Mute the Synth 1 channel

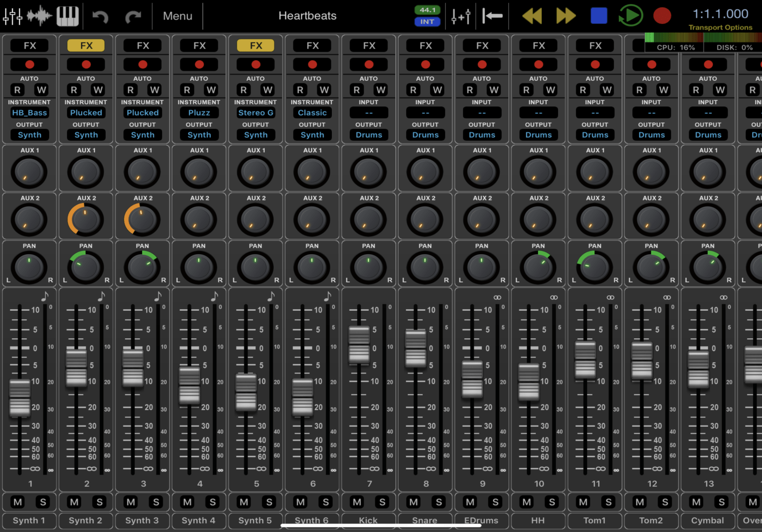18,502
